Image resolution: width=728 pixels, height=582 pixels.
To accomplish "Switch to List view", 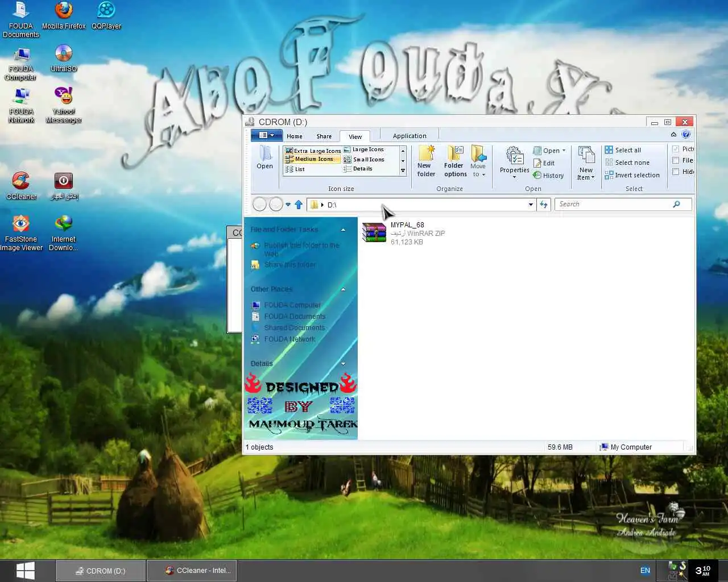I will pos(295,169).
